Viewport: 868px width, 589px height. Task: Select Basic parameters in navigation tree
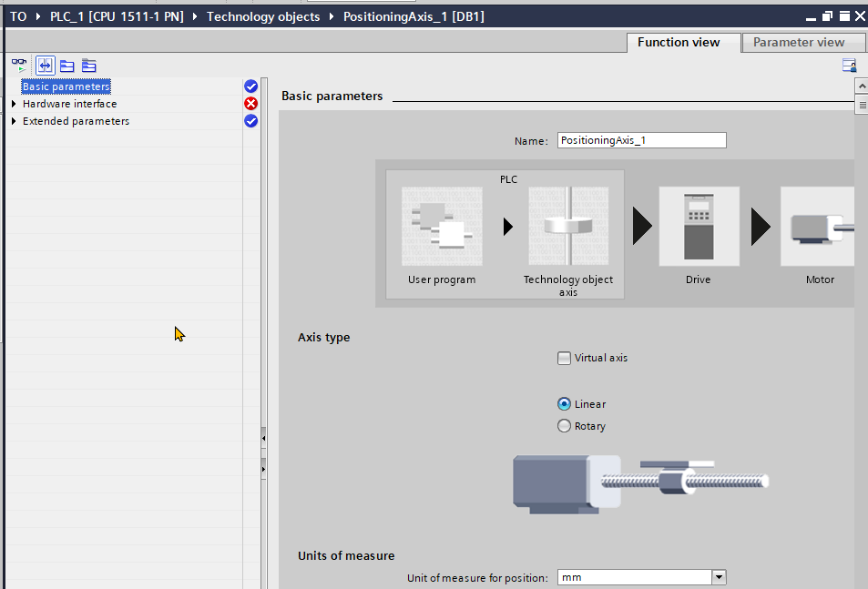pos(66,86)
